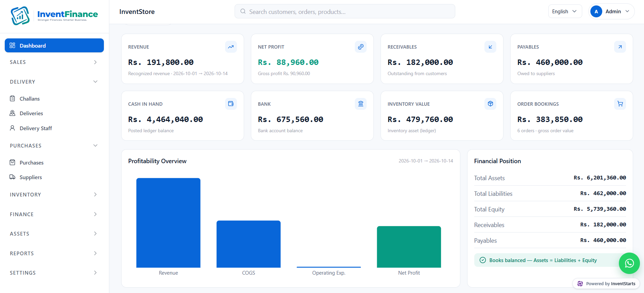The image size is (644, 293).
Task: Expand the SALES sidebar section
Action: point(54,62)
